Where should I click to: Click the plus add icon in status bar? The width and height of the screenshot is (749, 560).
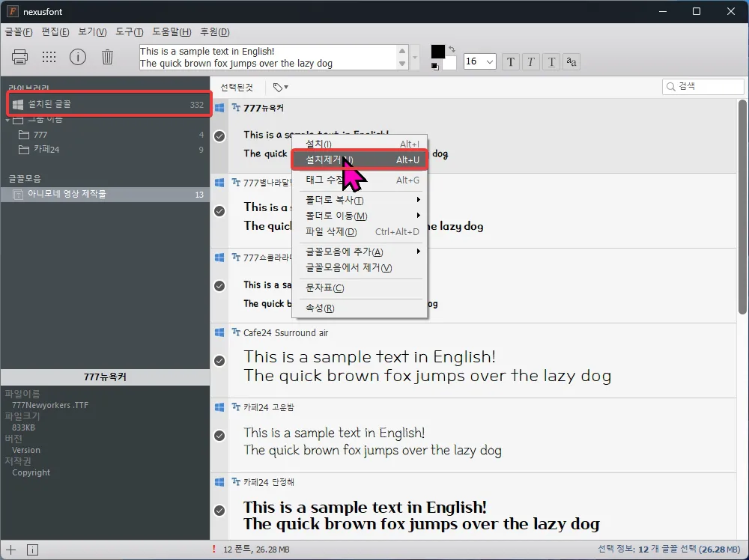click(10, 550)
